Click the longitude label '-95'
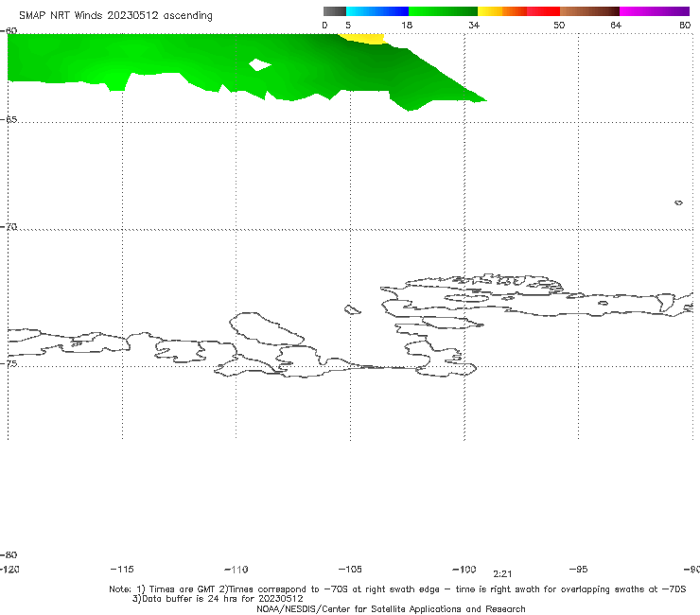 579,569
